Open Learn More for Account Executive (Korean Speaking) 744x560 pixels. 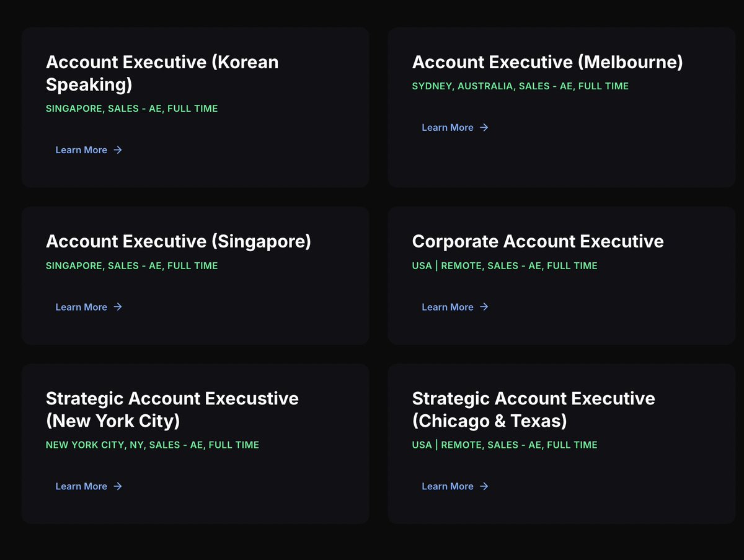click(89, 150)
